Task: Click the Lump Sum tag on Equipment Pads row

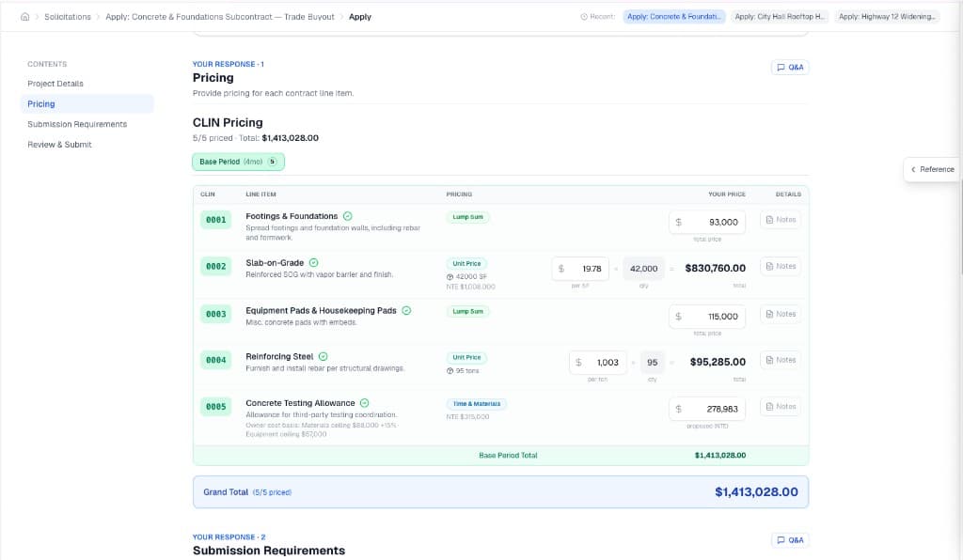Action: pos(467,312)
